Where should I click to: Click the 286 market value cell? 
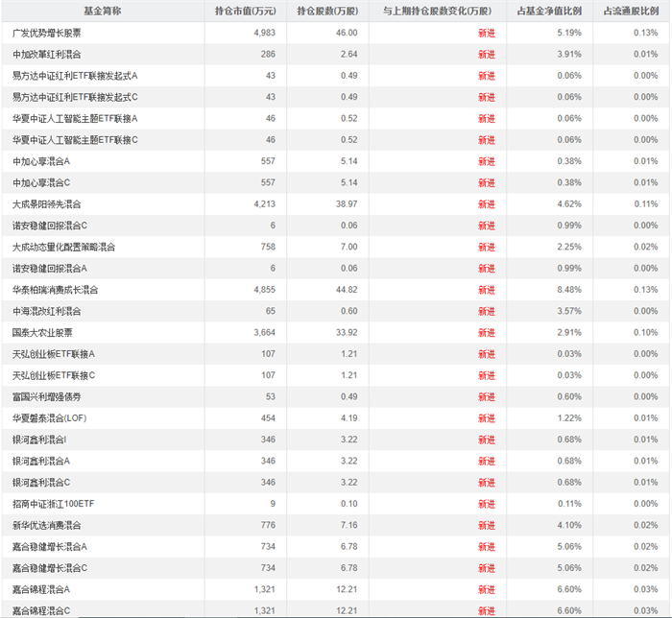(x=268, y=55)
